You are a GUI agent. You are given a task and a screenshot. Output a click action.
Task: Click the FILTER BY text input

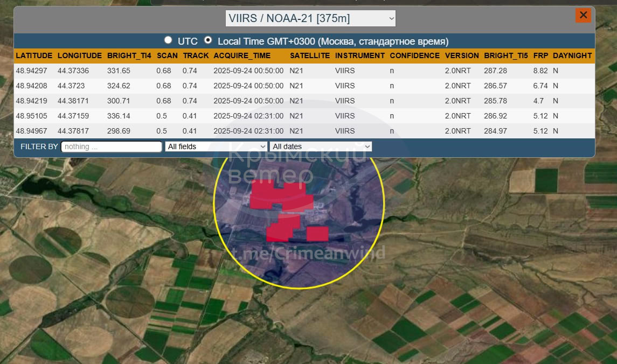112,146
